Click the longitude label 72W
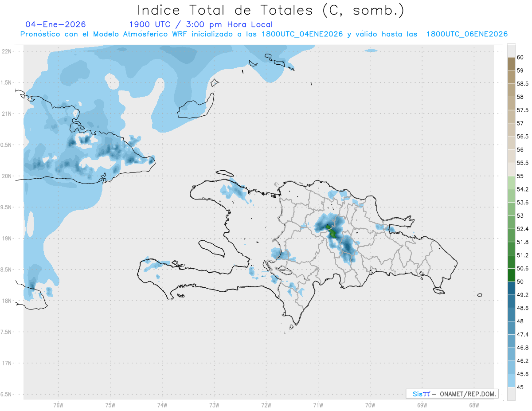The width and height of the screenshot is (532, 411). (x=266, y=405)
